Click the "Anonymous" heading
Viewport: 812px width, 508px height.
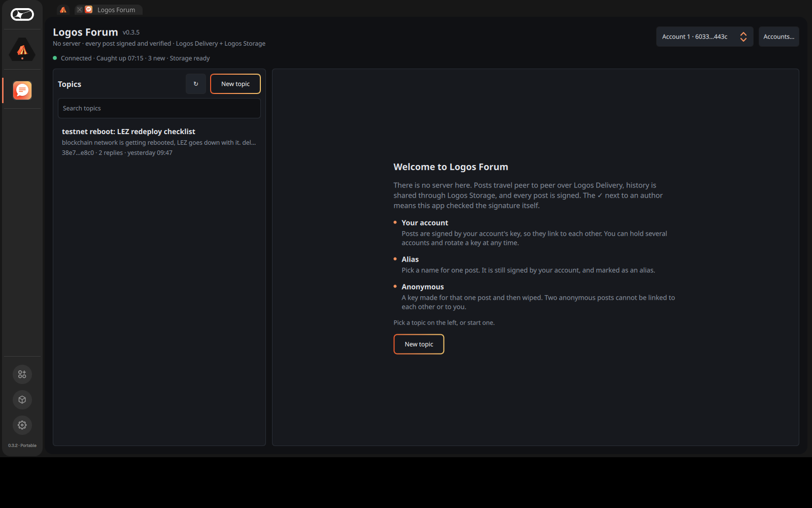(x=423, y=287)
